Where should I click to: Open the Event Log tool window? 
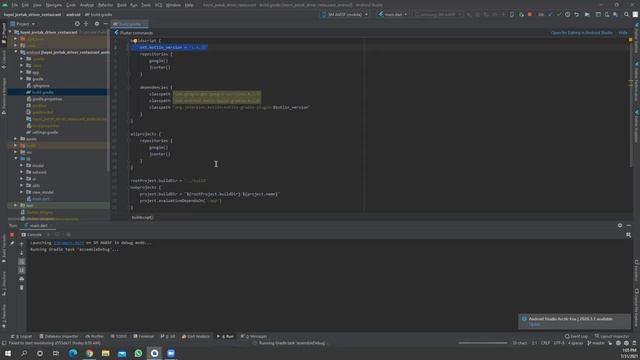click(576, 336)
